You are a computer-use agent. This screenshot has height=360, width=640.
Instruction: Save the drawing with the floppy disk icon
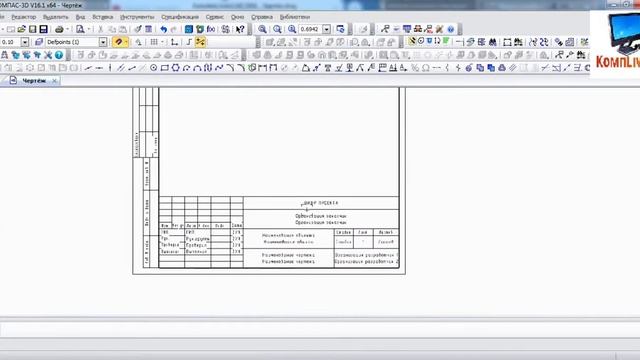point(32,29)
